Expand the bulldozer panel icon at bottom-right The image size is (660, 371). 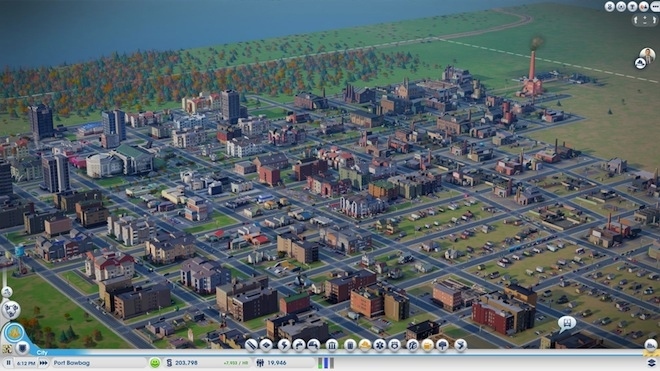click(651, 345)
